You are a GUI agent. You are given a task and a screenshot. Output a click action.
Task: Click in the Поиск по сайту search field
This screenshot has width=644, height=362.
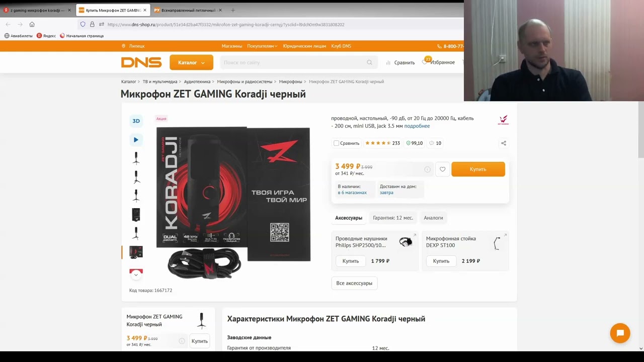click(294, 62)
